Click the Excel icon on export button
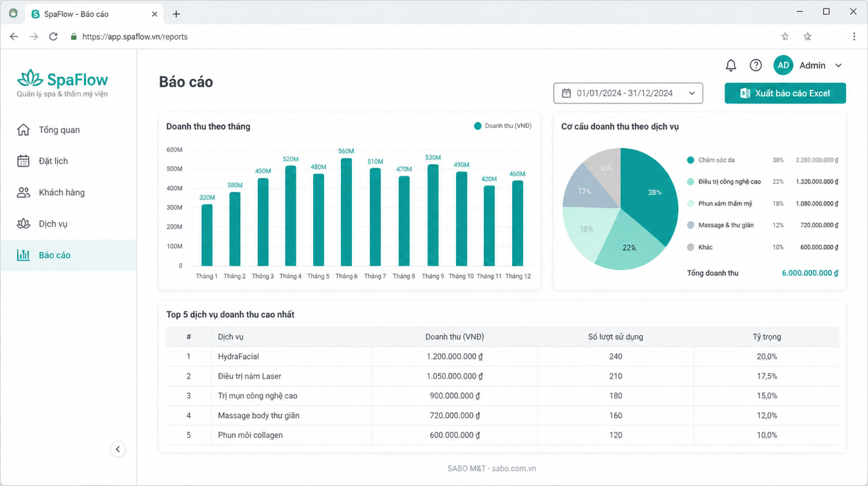This screenshot has width=868, height=486. [745, 93]
